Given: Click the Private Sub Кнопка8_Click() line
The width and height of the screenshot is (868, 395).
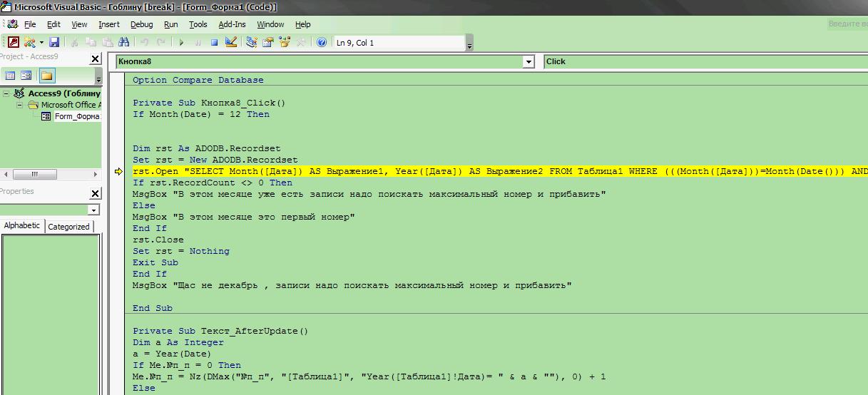Looking at the screenshot, I should (x=209, y=103).
